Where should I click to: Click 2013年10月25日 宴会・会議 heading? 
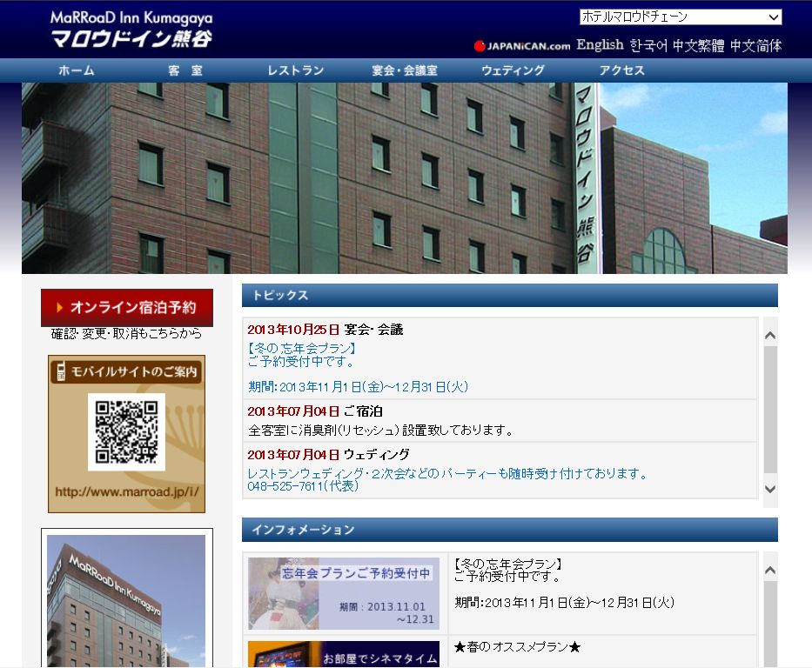(325, 330)
